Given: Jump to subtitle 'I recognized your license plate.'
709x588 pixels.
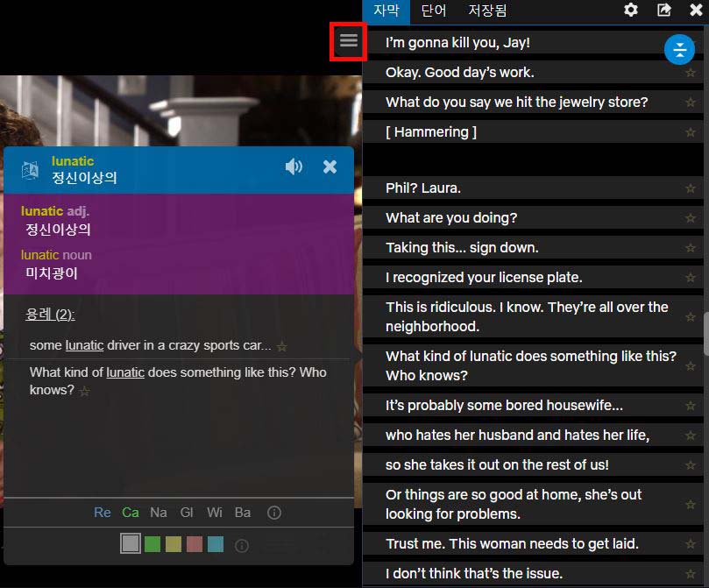Looking at the screenshot, I should tap(484, 278).
